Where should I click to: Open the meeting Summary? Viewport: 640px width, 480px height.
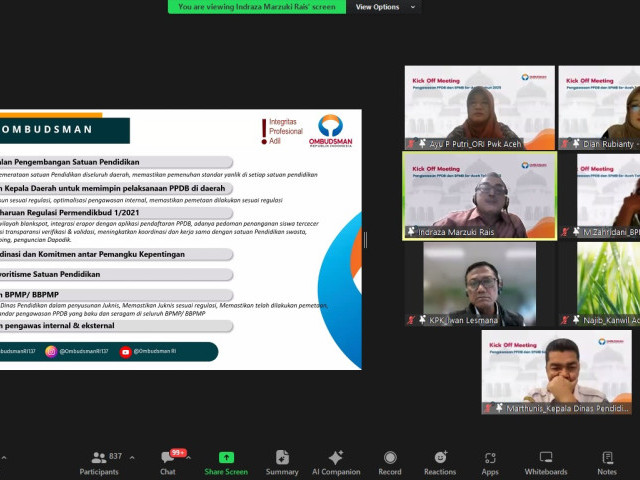(x=282, y=462)
